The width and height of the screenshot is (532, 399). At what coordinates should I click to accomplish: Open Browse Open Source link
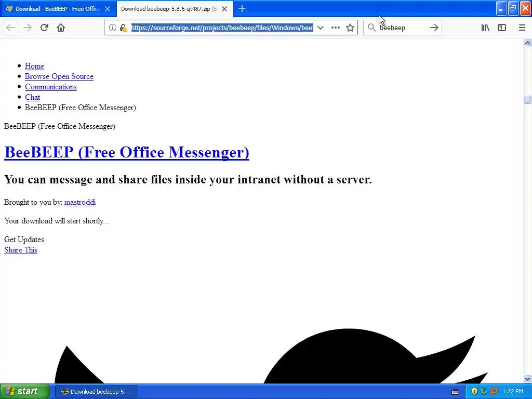[59, 76]
